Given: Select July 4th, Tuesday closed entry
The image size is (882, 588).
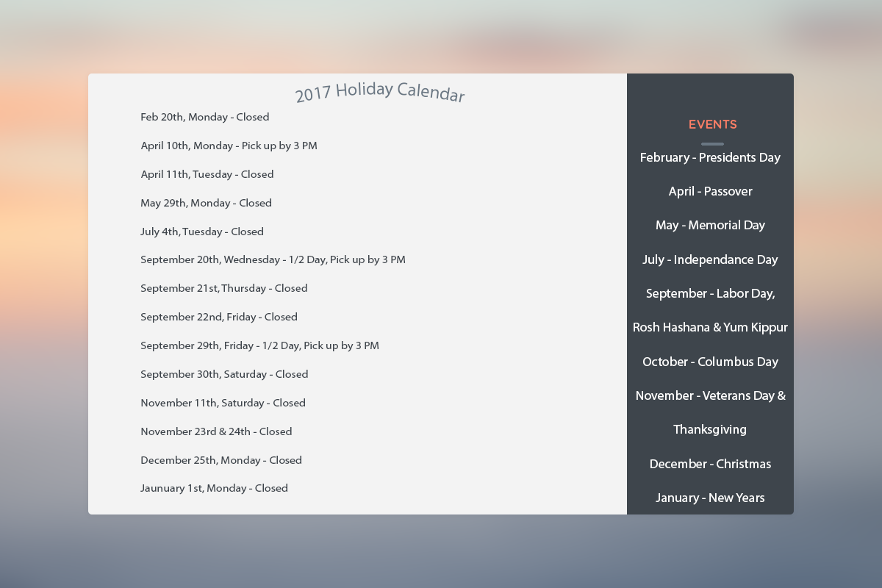Looking at the screenshot, I should [201, 232].
